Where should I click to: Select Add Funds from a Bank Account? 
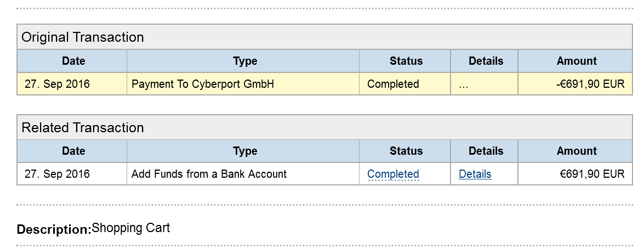(209, 174)
